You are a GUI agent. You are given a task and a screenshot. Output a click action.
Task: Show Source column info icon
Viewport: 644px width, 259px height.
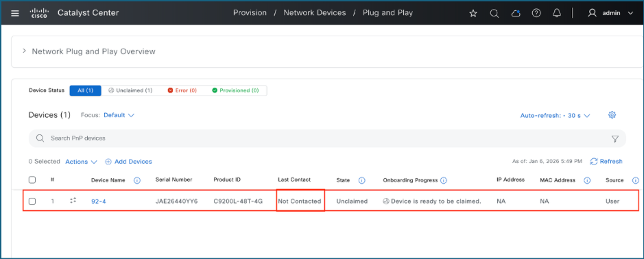[x=636, y=180]
